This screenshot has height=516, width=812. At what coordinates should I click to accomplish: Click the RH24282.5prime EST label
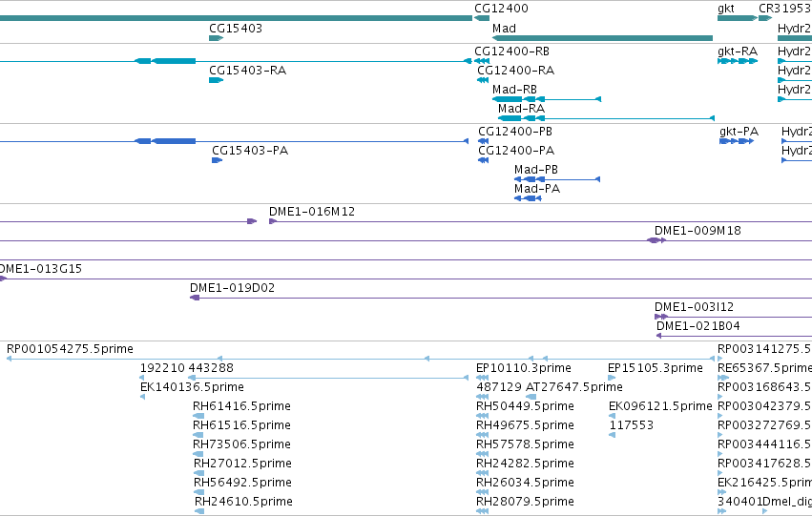click(525, 464)
